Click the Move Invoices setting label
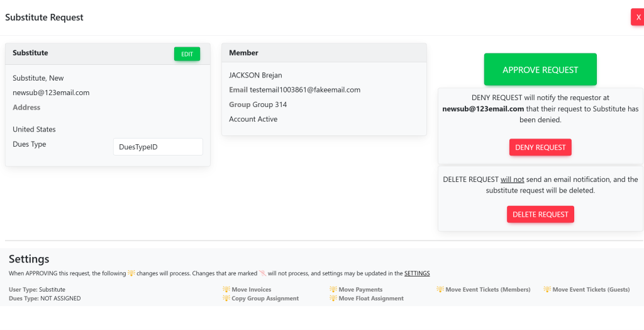644x330 pixels. (x=252, y=290)
